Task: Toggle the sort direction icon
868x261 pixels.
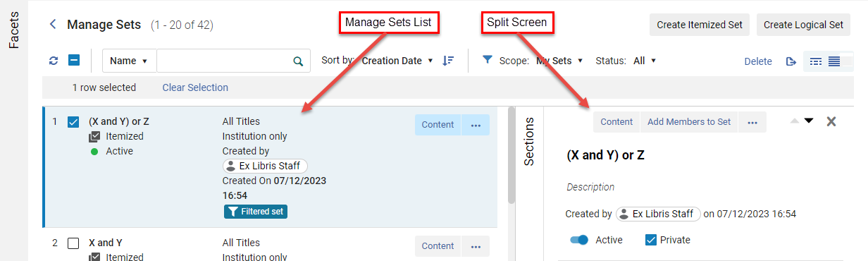Action: [448, 61]
